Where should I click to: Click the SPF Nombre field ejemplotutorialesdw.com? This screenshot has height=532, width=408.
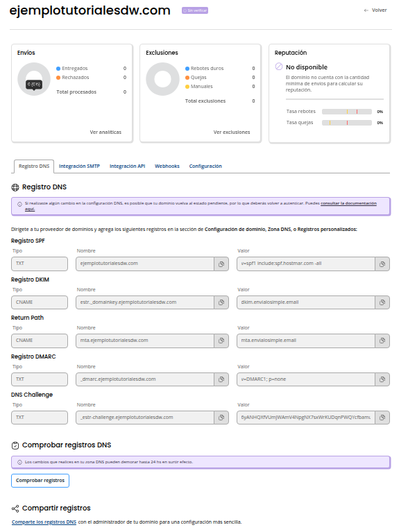pos(145,264)
